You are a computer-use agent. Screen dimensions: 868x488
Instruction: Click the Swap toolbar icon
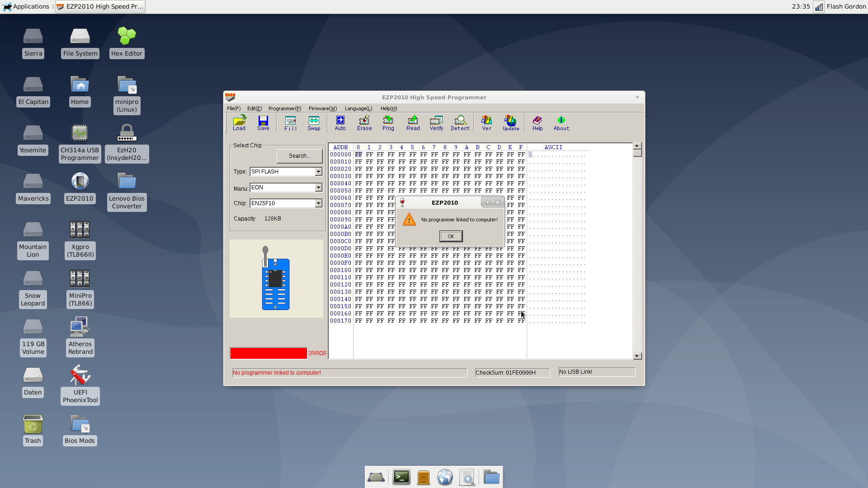coord(314,122)
